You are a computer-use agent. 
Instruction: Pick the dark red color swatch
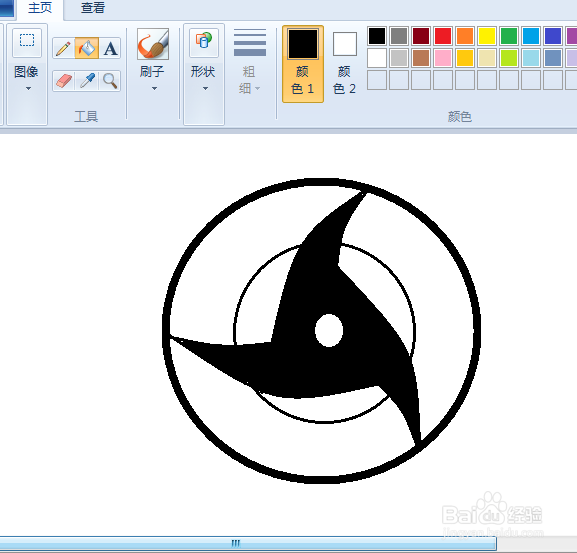pyautogui.click(x=421, y=36)
